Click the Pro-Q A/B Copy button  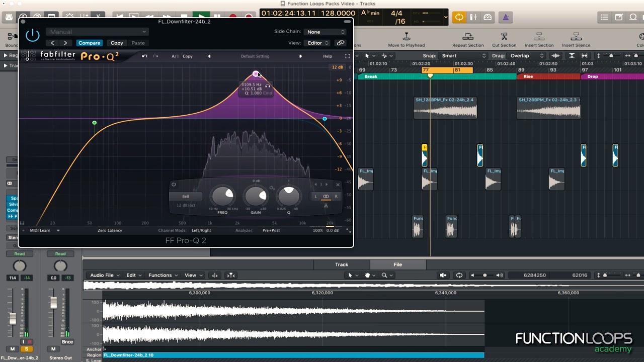click(x=188, y=56)
